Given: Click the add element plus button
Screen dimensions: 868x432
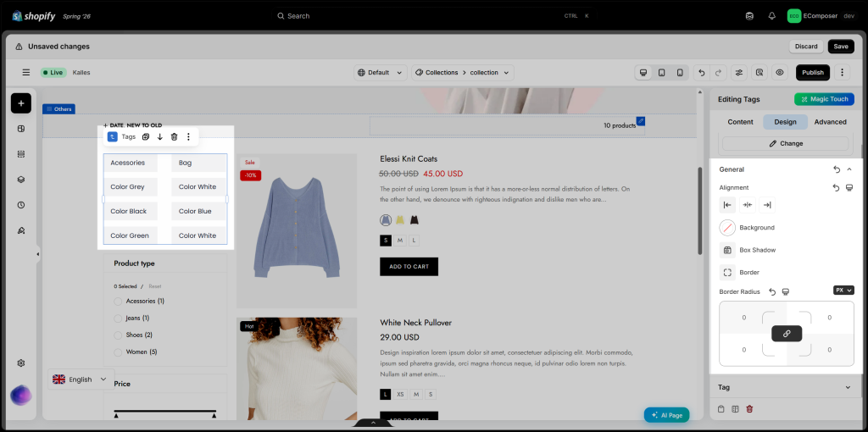Looking at the screenshot, I should (21, 103).
